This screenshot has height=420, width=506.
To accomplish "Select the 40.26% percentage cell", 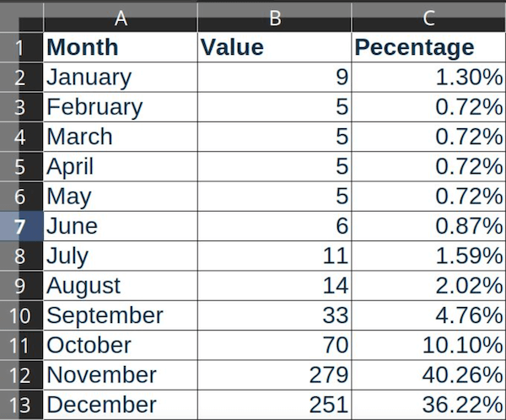I will [x=428, y=374].
